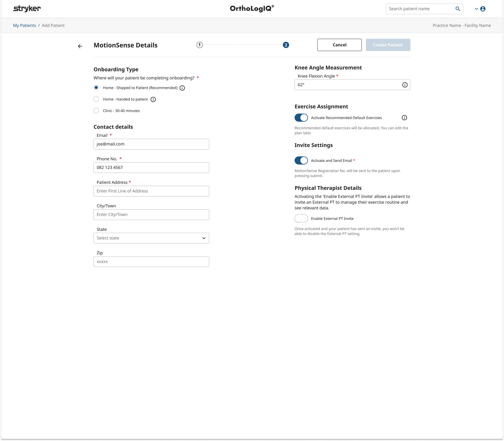Click info icon in Knee Flexion Angle field
The height and width of the screenshot is (441, 504).
pos(405,85)
